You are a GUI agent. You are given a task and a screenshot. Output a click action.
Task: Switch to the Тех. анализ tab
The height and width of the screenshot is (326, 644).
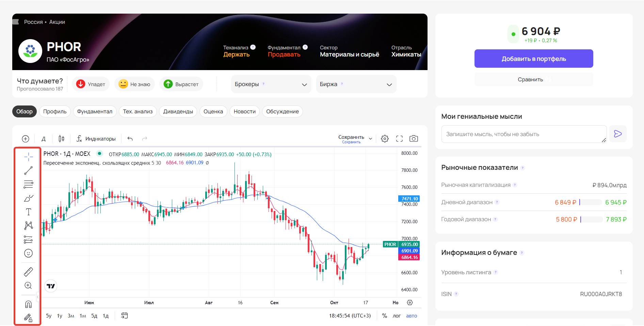click(138, 112)
